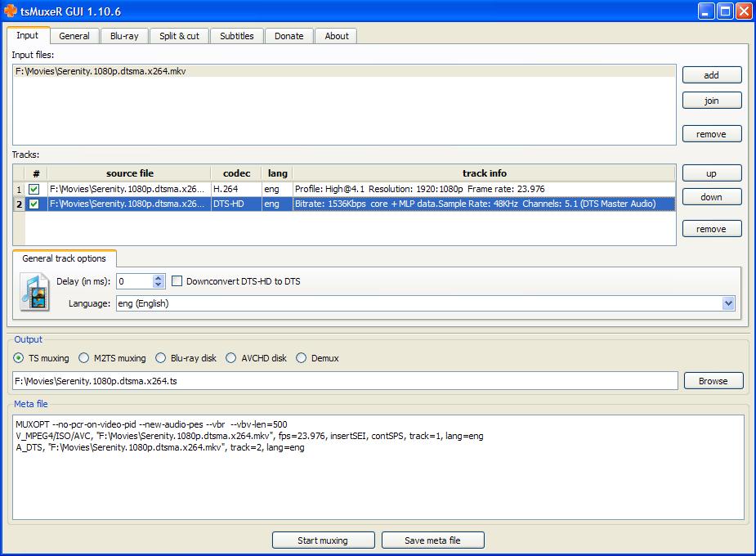Click the join button
This screenshot has height=556, width=756.
click(x=712, y=101)
